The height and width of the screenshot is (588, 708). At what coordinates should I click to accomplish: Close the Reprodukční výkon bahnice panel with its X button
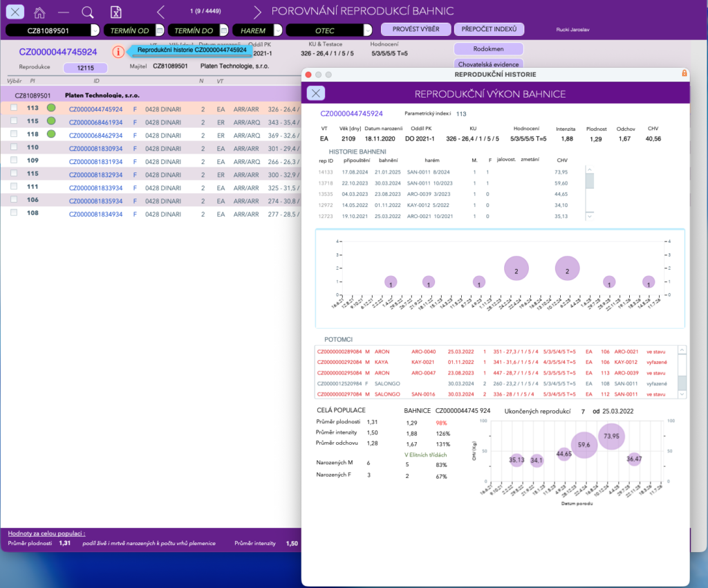click(x=316, y=93)
